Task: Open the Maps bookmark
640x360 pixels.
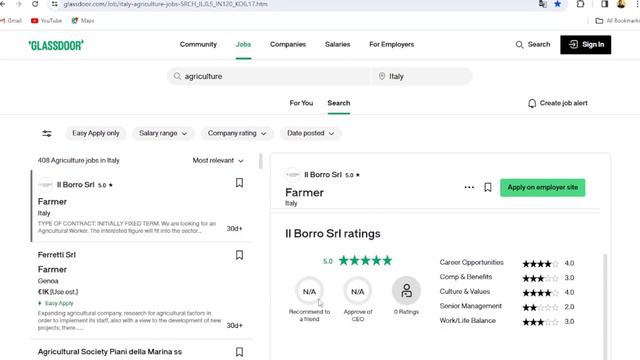Action: tap(83, 20)
